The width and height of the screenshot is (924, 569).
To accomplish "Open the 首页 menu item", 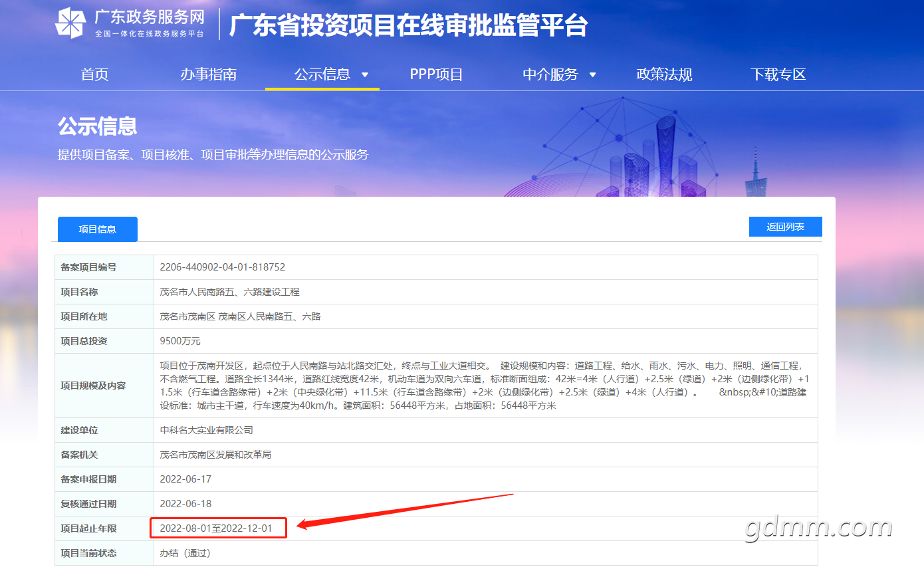I will pyautogui.click(x=94, y=74).
